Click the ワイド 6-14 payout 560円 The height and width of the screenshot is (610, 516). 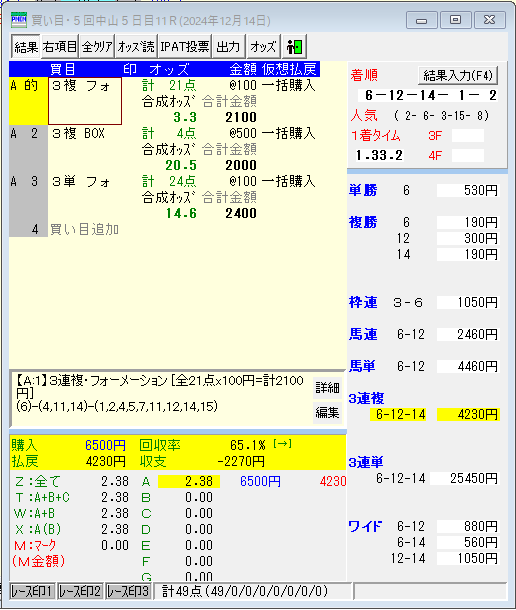(468, 542)
